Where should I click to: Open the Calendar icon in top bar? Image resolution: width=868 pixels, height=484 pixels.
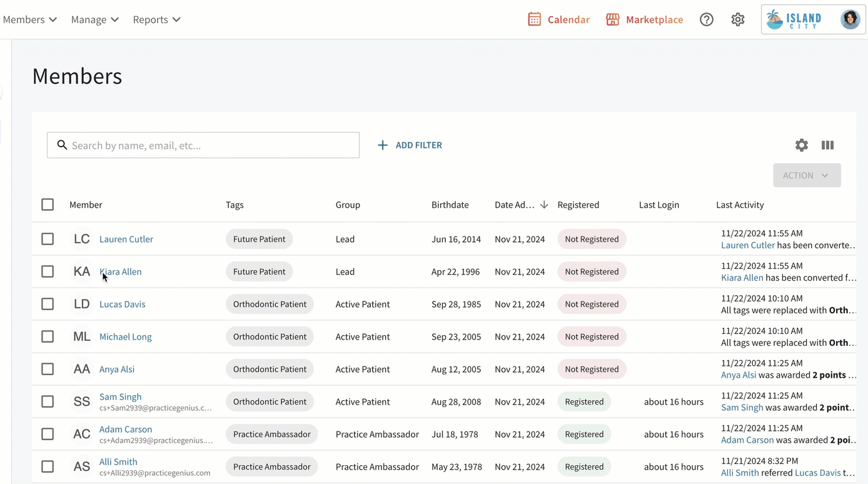(534, 19)
